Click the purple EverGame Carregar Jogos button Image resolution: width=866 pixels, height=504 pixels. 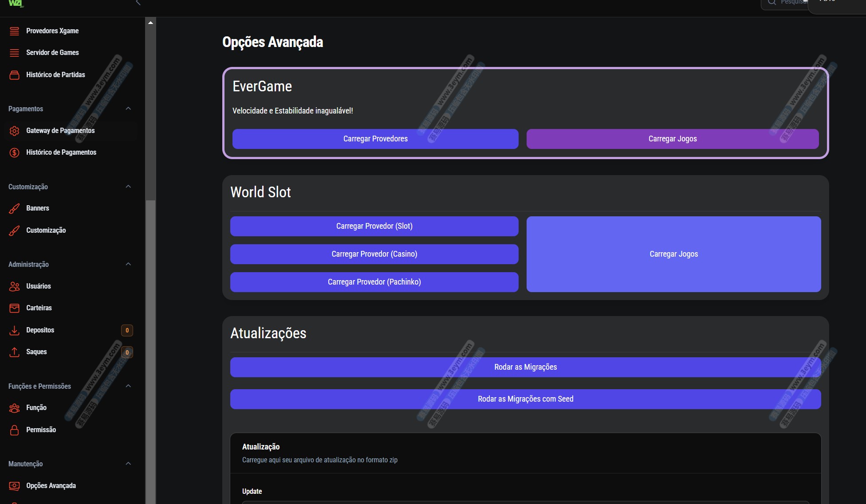(673, 139)
